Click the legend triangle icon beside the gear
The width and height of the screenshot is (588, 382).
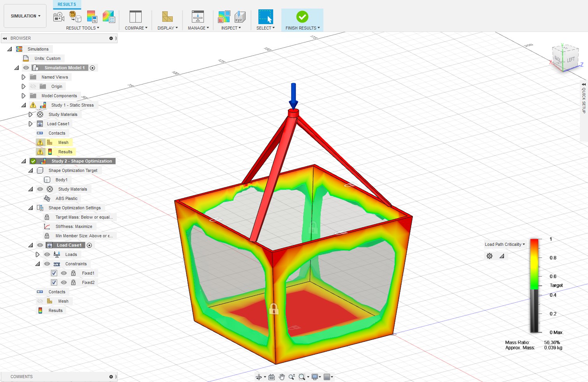502,256
